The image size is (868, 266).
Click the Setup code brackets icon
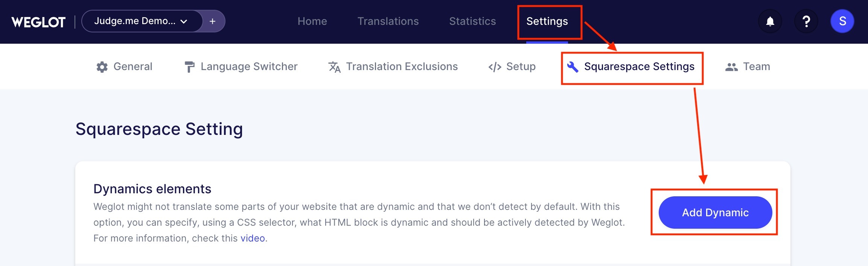click(495, 67)
